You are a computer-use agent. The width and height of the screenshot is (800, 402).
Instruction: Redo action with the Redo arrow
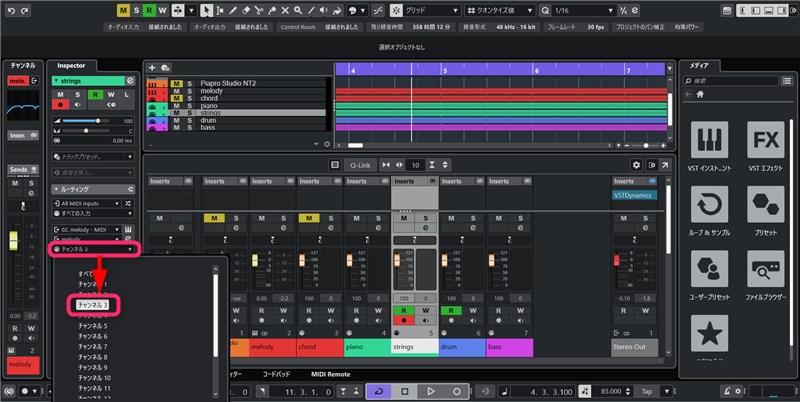point(24,10)
